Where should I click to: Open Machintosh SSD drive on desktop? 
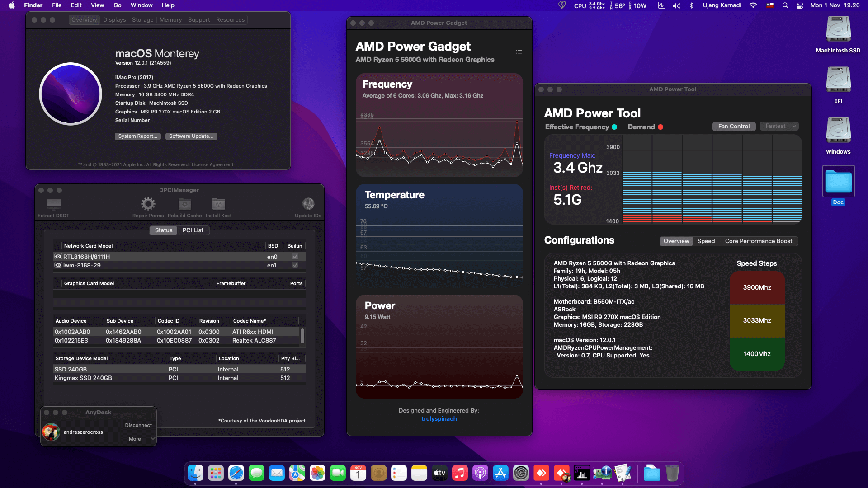coord(838,30)
